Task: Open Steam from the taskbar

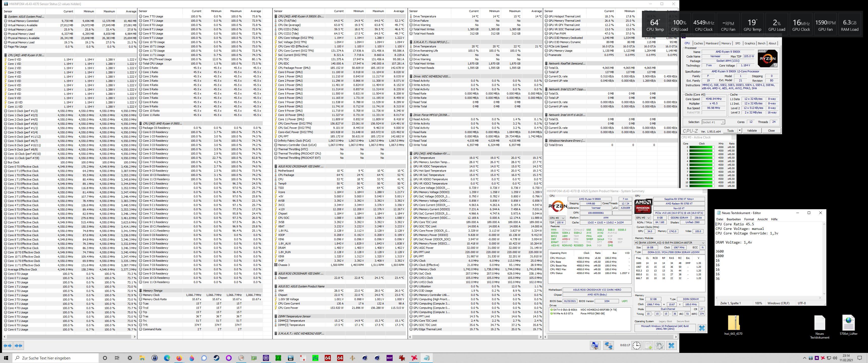Action: pyautogui.click(x=216, y=358)
